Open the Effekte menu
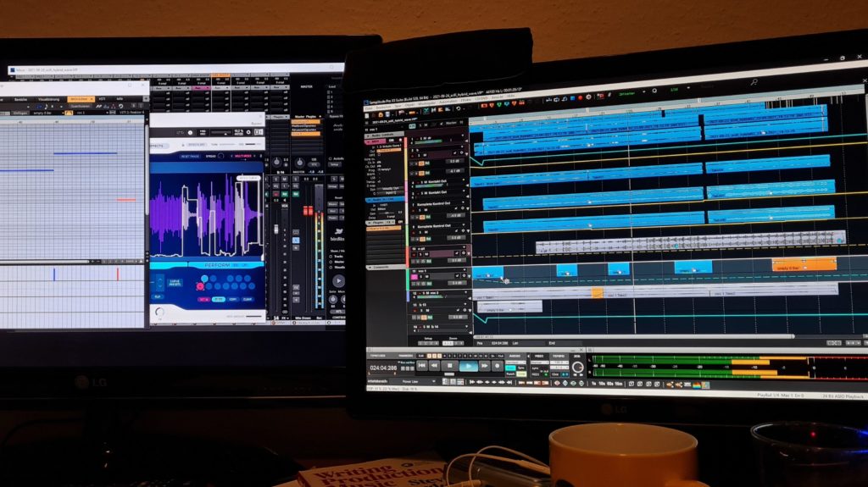 [x=466, y=100]
